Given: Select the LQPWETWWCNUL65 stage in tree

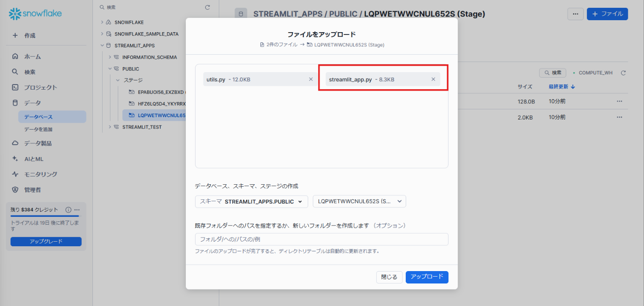Looking at the screenshot, I should (x=155, y=115).
